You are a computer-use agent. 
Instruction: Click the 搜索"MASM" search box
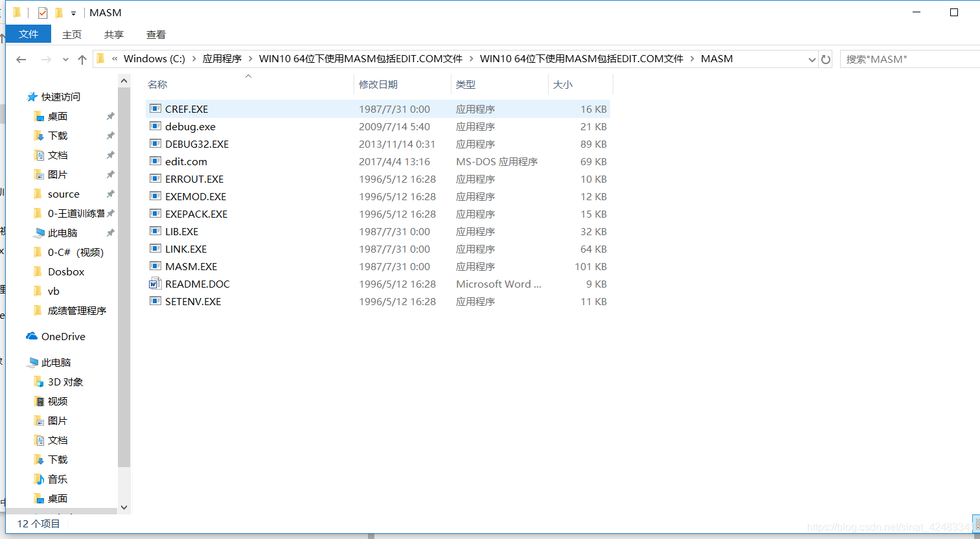tap(909, 59)
